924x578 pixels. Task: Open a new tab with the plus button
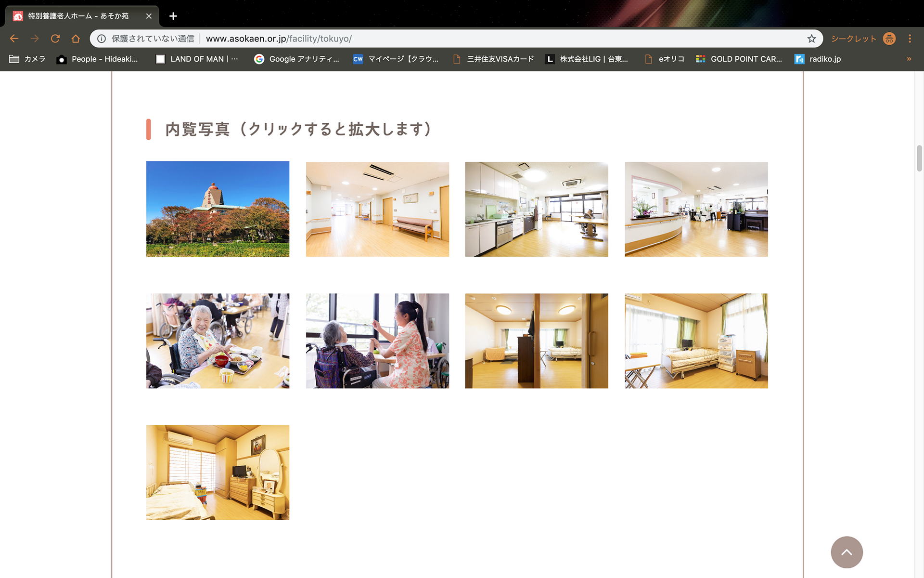(173, 16)
